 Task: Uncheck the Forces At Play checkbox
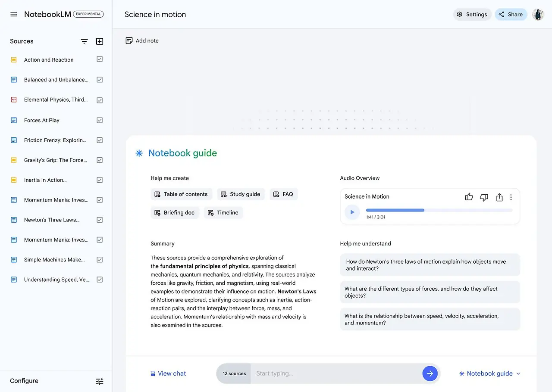pos(100,120)
